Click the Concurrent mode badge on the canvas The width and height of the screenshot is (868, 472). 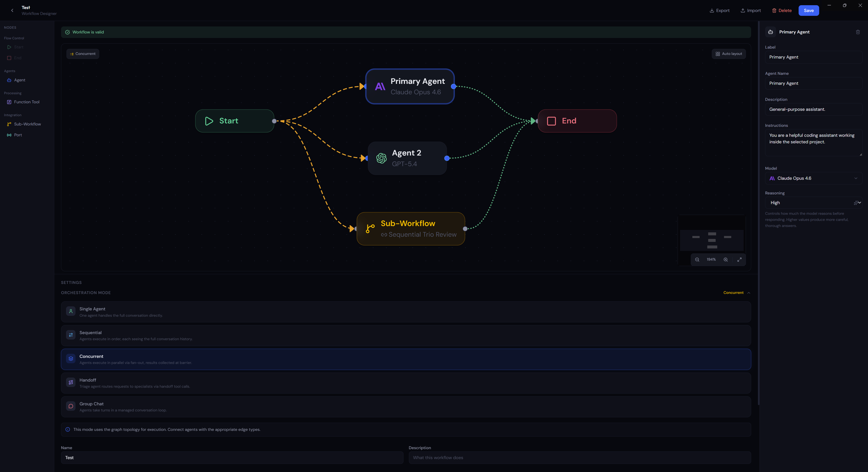pyautogui.click(x=83, y=54)
